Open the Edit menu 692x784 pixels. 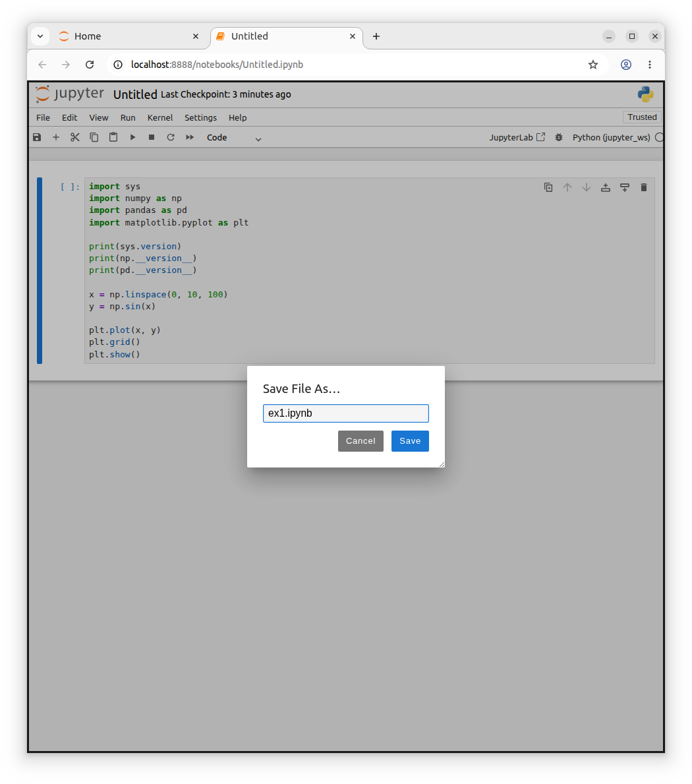coord(69,117)
